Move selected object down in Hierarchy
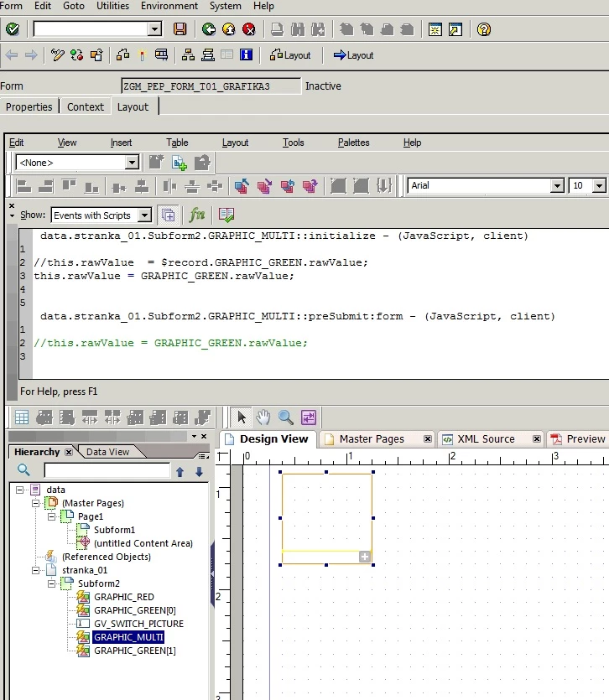This screenshot has height=700, width=609. (x=200, y=471)
